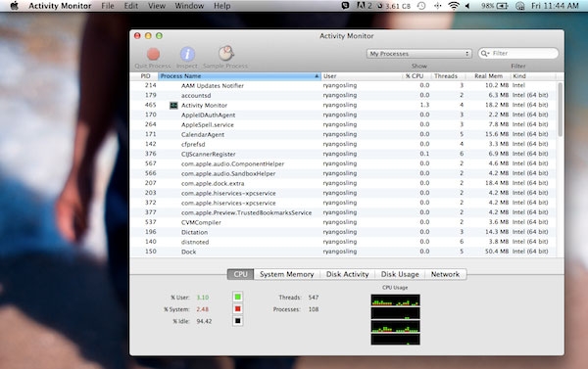The width and height of the screenshot is (588, 369).
Task: Toggle the Process Name sort order arrow
Action: pos(317,76)
